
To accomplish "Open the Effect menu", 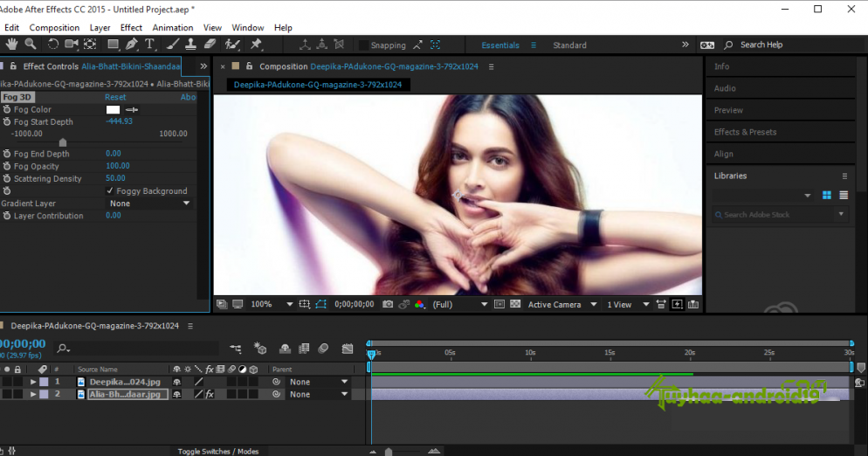I will click(x=131, y=28).
